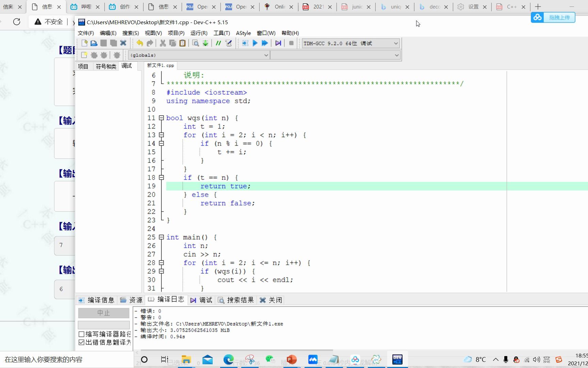Click the Comment toolbar icon
This screenshot has height=368, width=588.
pos(218,43)
